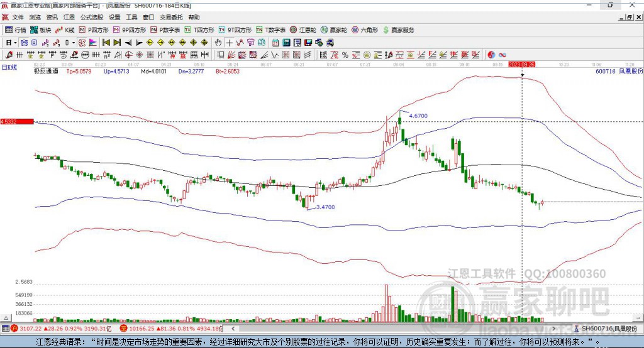644x348 pixels.
Task: Open the 9T四方形 tool
Action: 235,30
